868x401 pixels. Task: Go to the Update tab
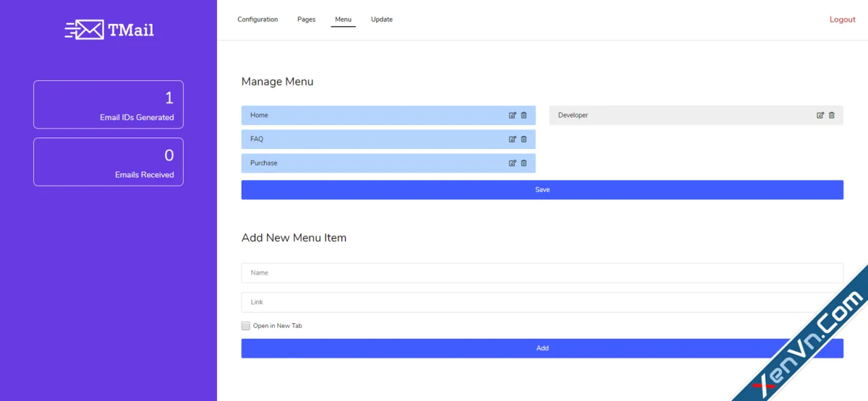click(382, 20)
